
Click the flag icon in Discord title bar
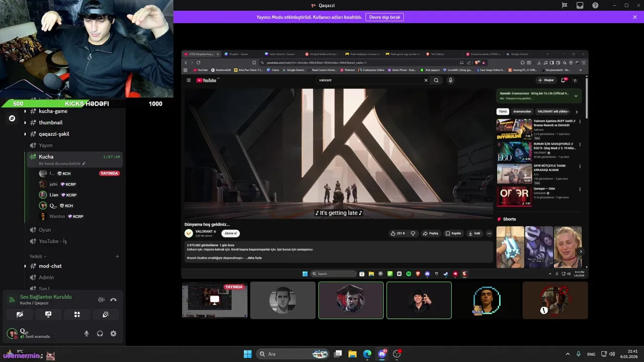(x=565, y=6)
